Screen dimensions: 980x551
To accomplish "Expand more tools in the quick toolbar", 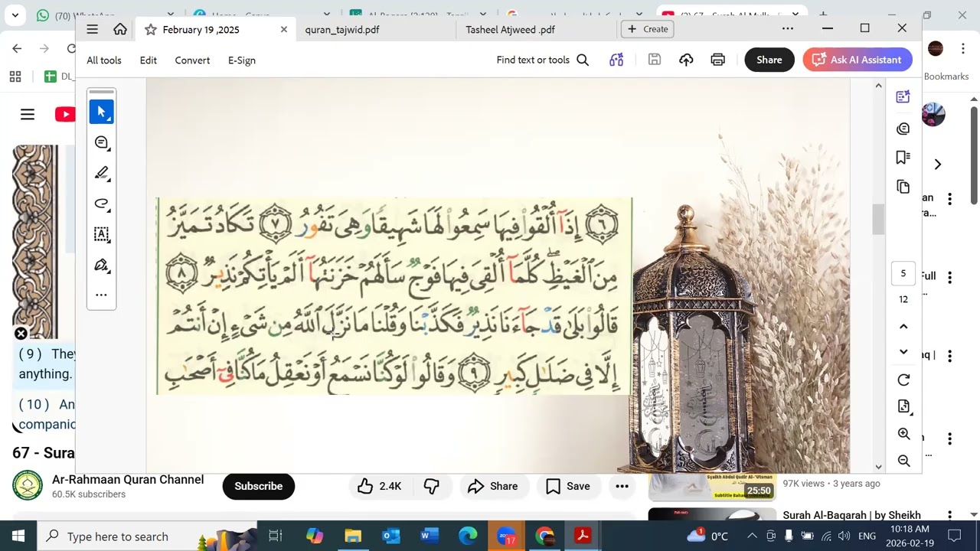I will (x=101, y=295).
